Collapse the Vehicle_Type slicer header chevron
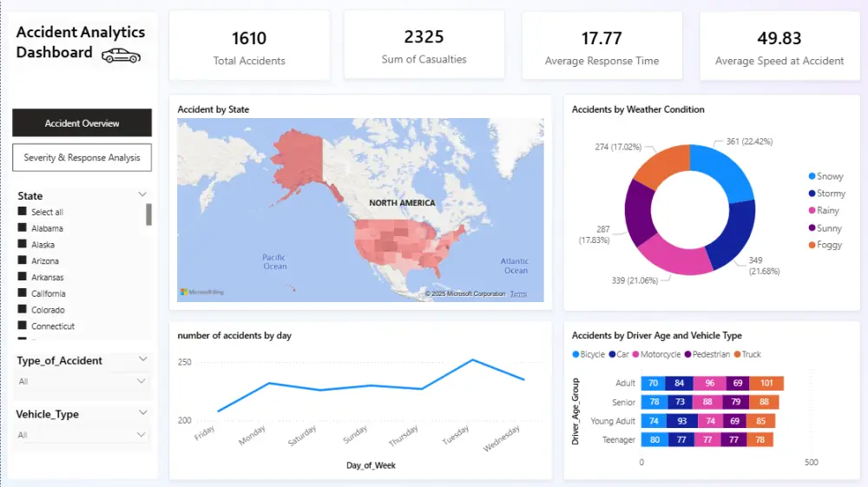This screenshot has height=487, width=868. [x=143, y=413]
